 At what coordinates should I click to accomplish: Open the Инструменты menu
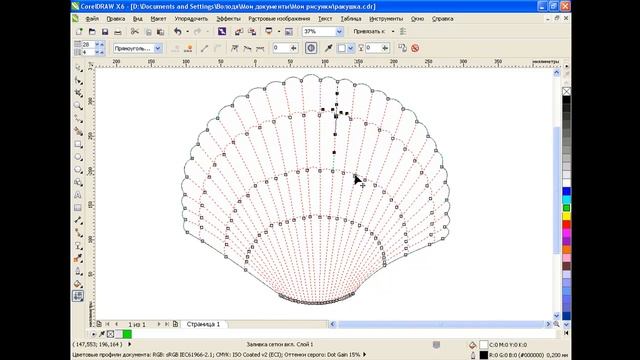pos(386,19)
